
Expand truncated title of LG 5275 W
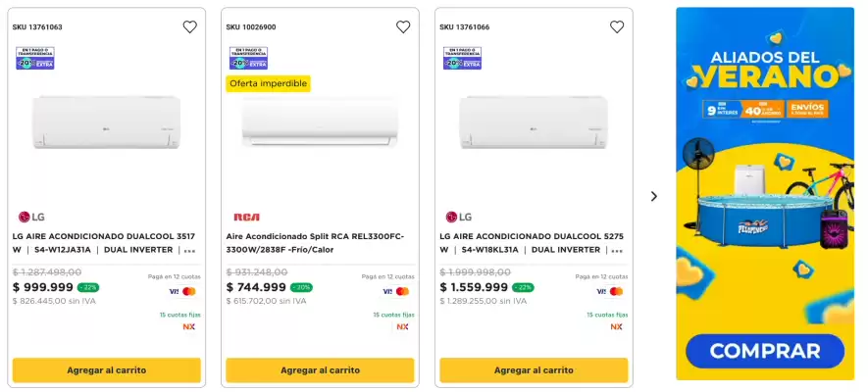coord(617,251)
